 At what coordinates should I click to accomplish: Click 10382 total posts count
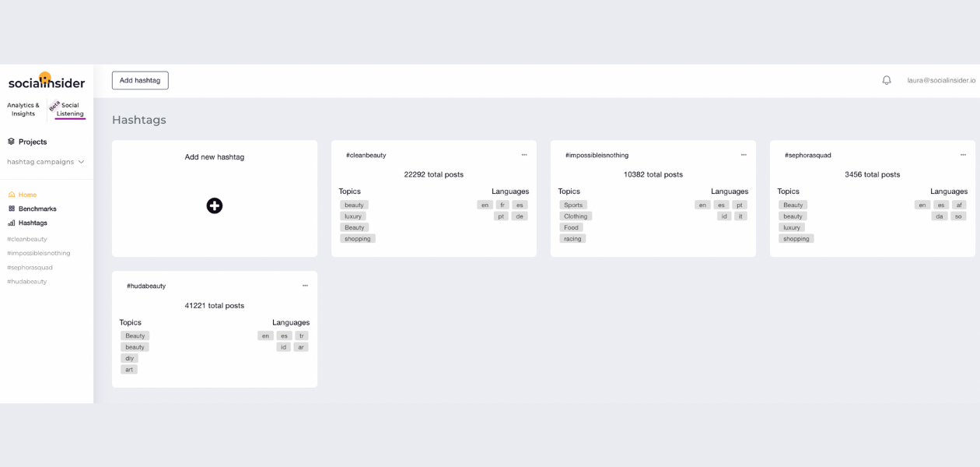pyautogui.click(x=653, y=174)
